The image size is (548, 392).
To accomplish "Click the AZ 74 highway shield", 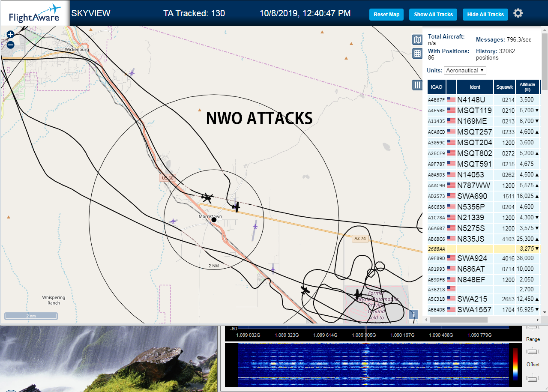I will click(x=361, y=239).
